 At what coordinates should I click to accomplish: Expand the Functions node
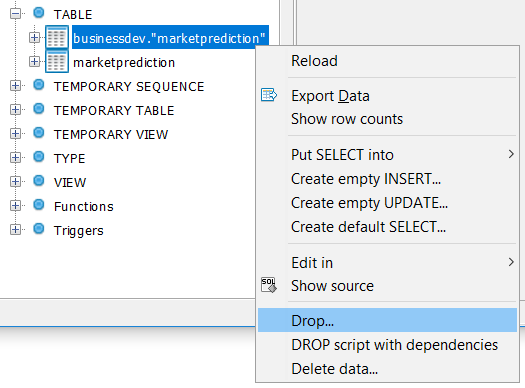tap(15, 206)
